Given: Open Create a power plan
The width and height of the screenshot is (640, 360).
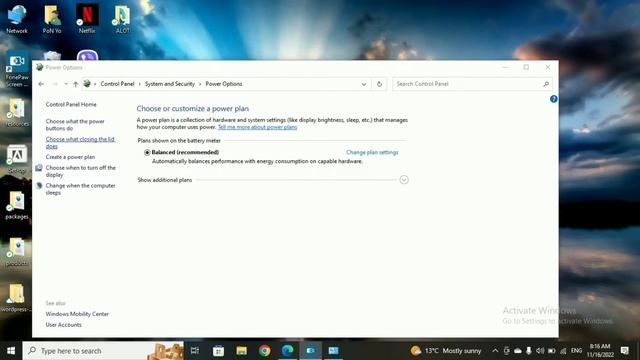Looking at the screenshot, I should coord(70,157).
